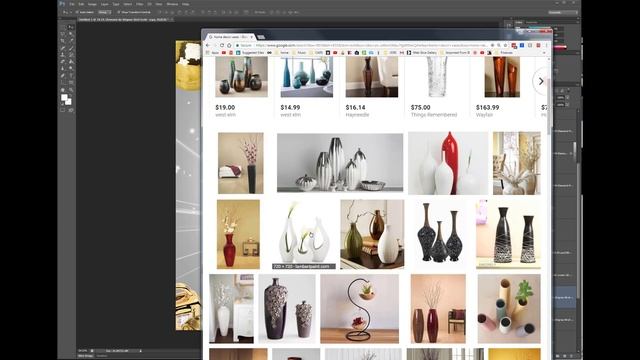Click the background color swatch
The height and width of the screenshot is (360, 640).
[x=68, y=101]
